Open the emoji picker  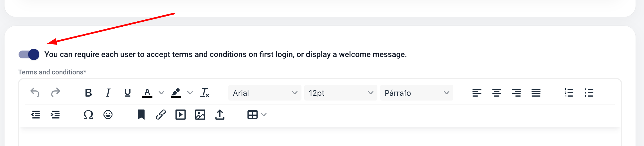pyautogui.click(x=108, y=115)
